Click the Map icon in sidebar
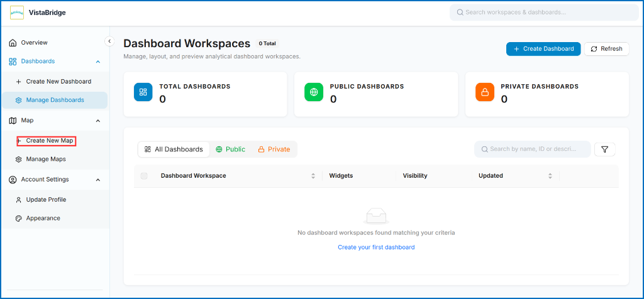Screen dimensions: 644x299 (13, 121)
